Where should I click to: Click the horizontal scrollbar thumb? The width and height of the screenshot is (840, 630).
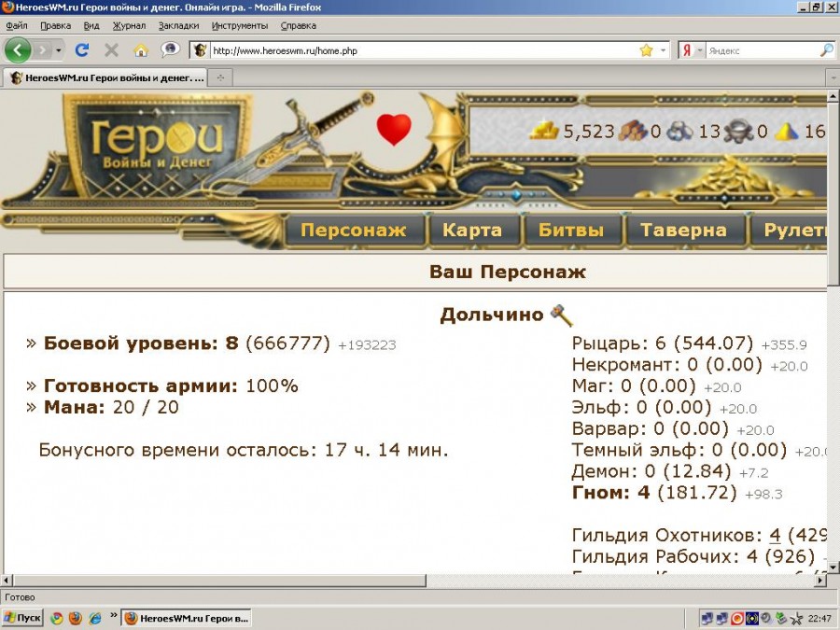[x=219, y=581]
